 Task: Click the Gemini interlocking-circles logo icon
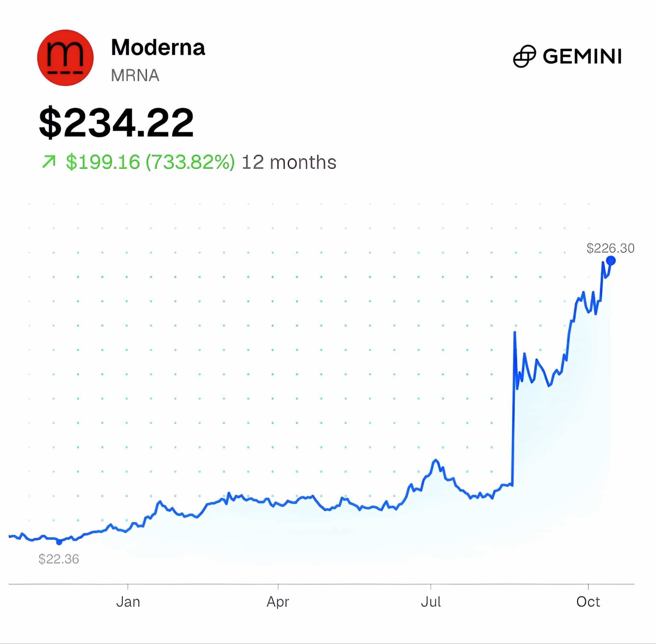tap(524, 56)
